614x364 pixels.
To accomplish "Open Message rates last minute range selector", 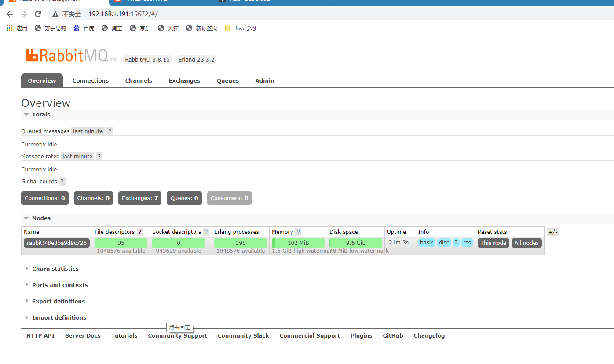I will tap(77, 156).
